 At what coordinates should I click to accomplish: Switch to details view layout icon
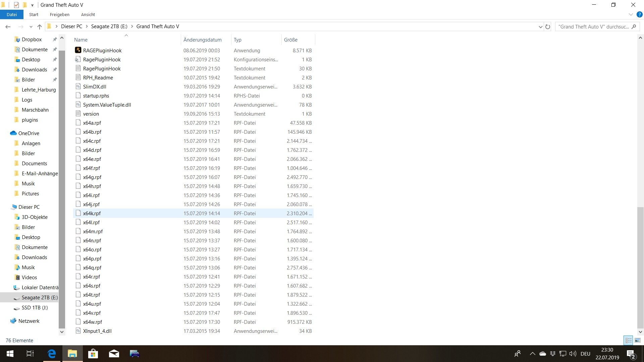point(628,340)
